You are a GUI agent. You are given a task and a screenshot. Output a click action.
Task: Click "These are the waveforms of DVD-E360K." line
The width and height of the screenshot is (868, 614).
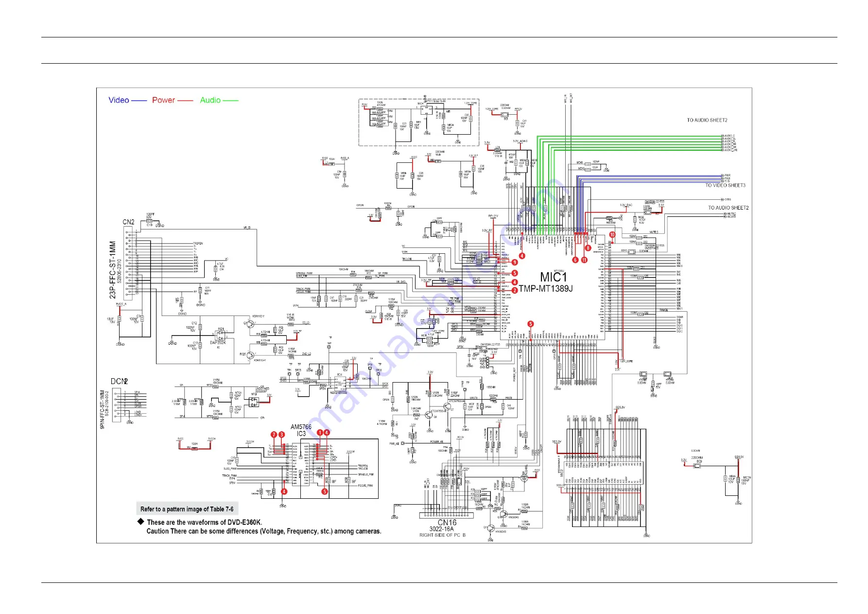tap(205, 523)
